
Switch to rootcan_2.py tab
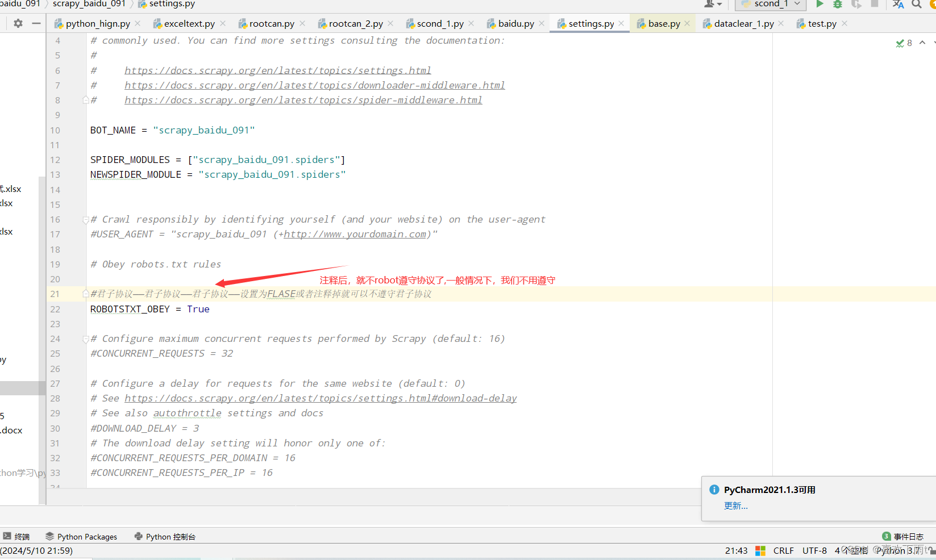(x=356, y=24)
